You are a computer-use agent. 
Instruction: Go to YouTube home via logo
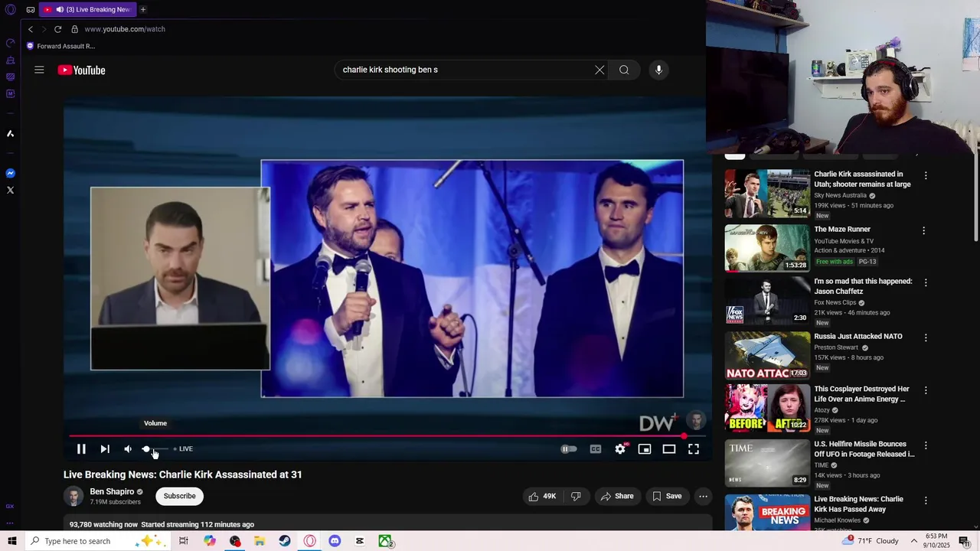[81, 70]
